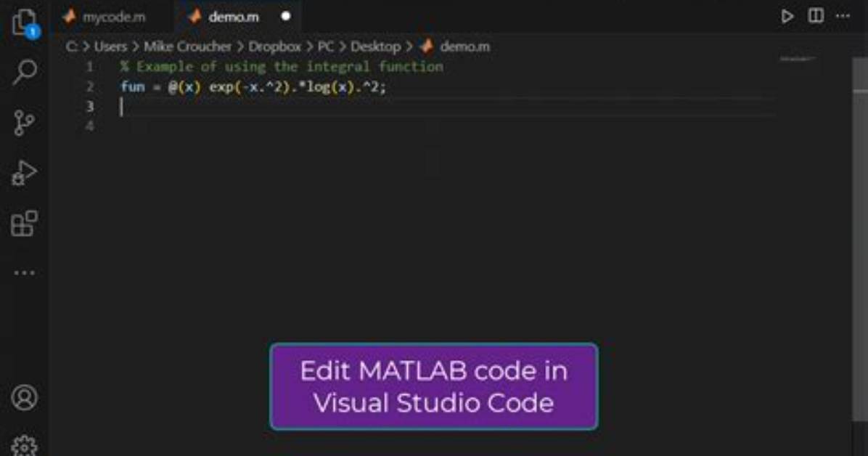Open the editor More Actions menu
The height and width of the screenshot is (456, 868).
click(x=843, y=16)
